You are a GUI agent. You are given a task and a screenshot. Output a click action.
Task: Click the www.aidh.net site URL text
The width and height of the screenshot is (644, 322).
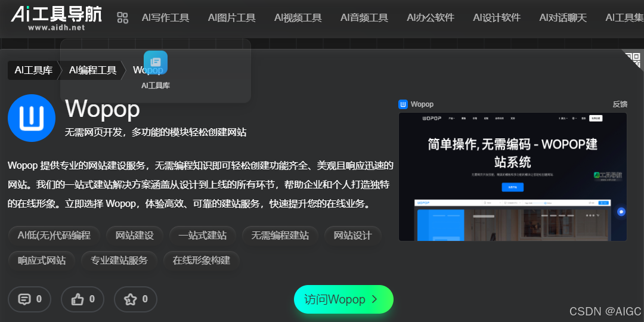[57, 27]
